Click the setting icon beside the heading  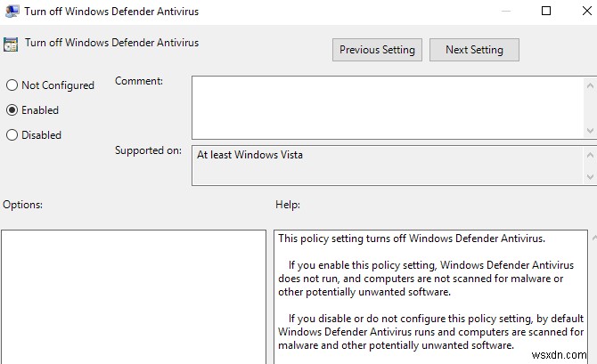11,44
